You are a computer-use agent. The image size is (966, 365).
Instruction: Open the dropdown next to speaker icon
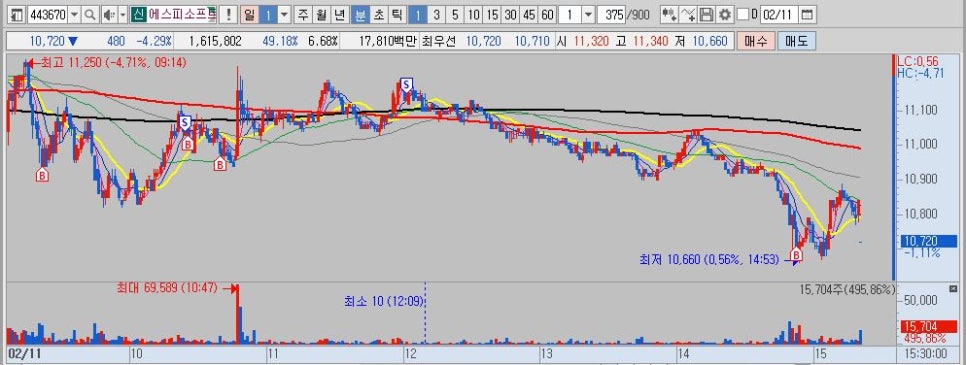click(123, 14)
